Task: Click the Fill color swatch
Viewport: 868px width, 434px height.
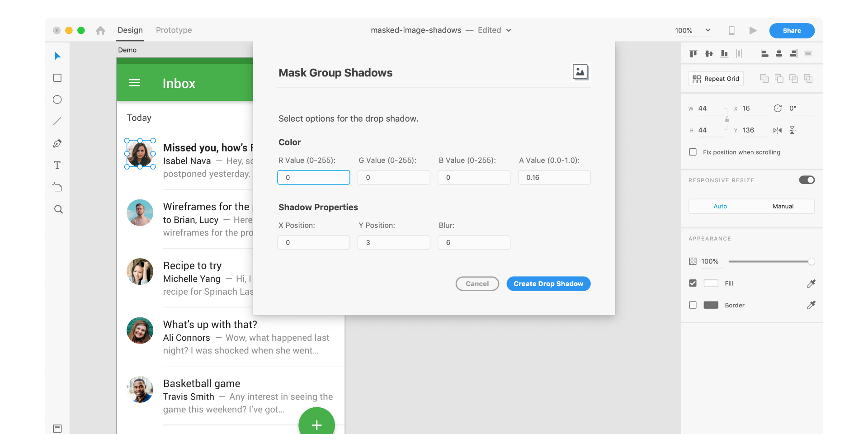Action: coord(712,283)
